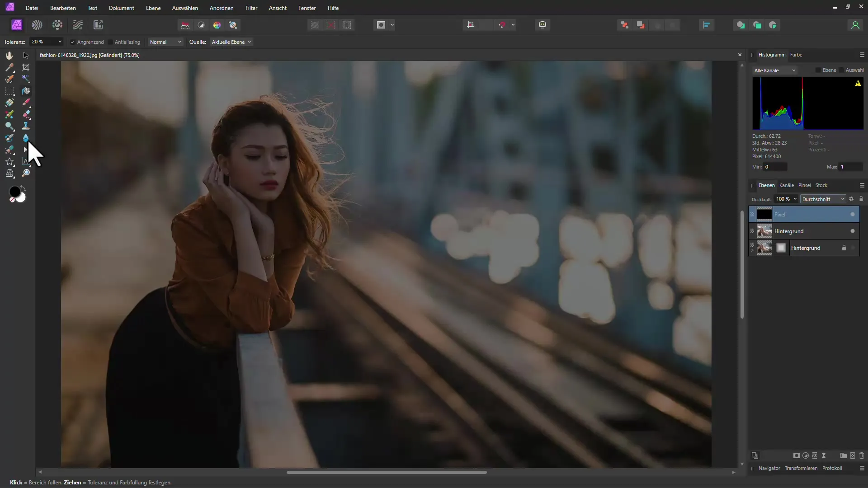
Task: Switch to the Export Persona
Action: pos(98,25)
